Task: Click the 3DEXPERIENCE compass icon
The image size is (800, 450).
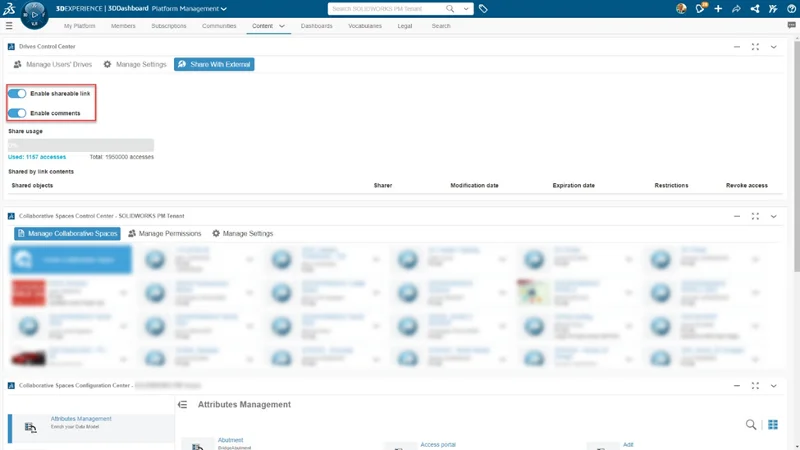Action: pos(34,14)
